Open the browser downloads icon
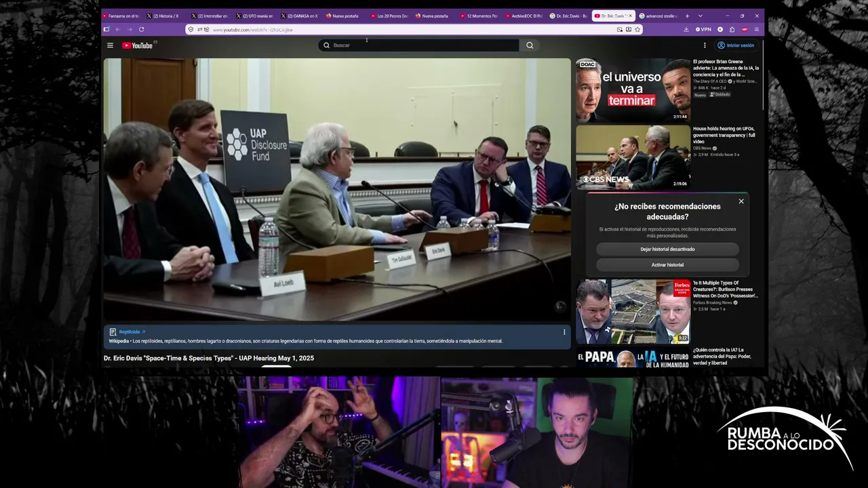The image size is (868, 488). click(x=686, y=29)
